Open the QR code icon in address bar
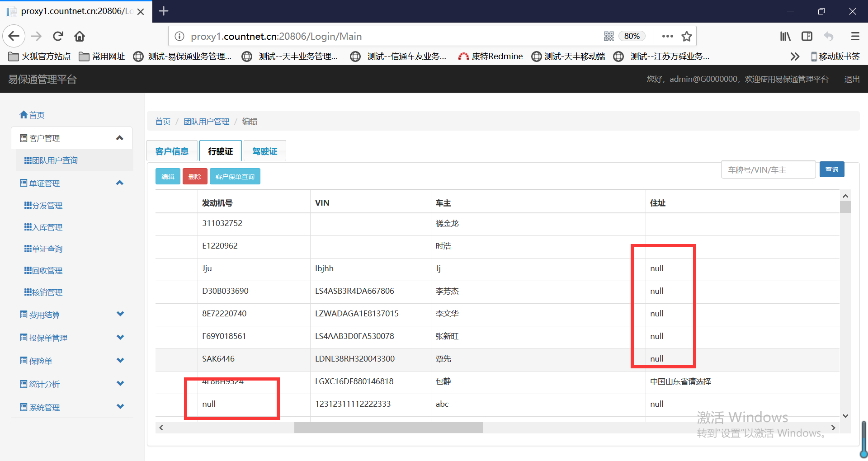The width and height of the screenshot is (868, 461). [609, 36]
